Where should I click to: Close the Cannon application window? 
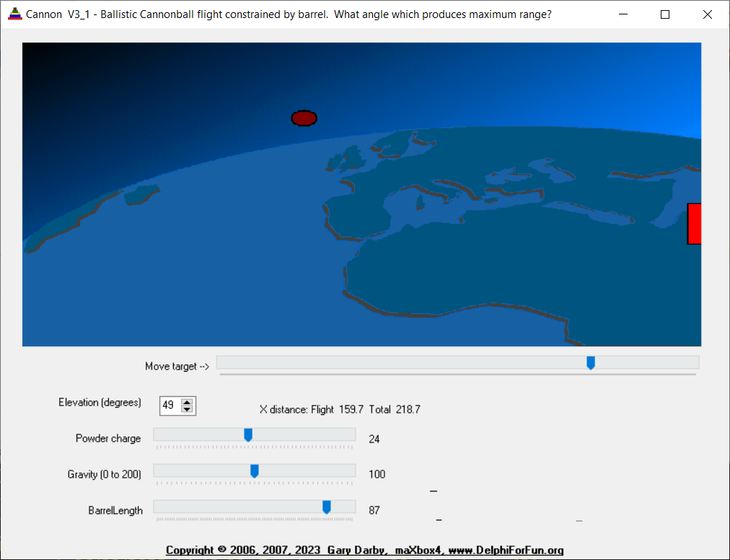(x=708, y=14)
